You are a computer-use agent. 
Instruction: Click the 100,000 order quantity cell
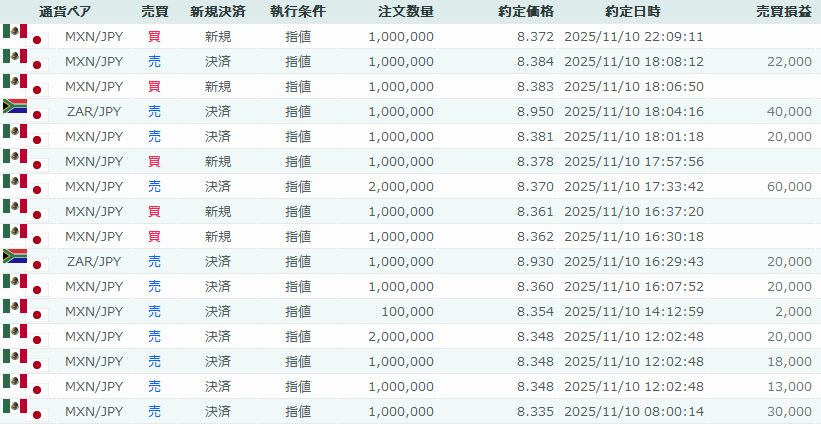pyautogui.click(x=407, y=312)
